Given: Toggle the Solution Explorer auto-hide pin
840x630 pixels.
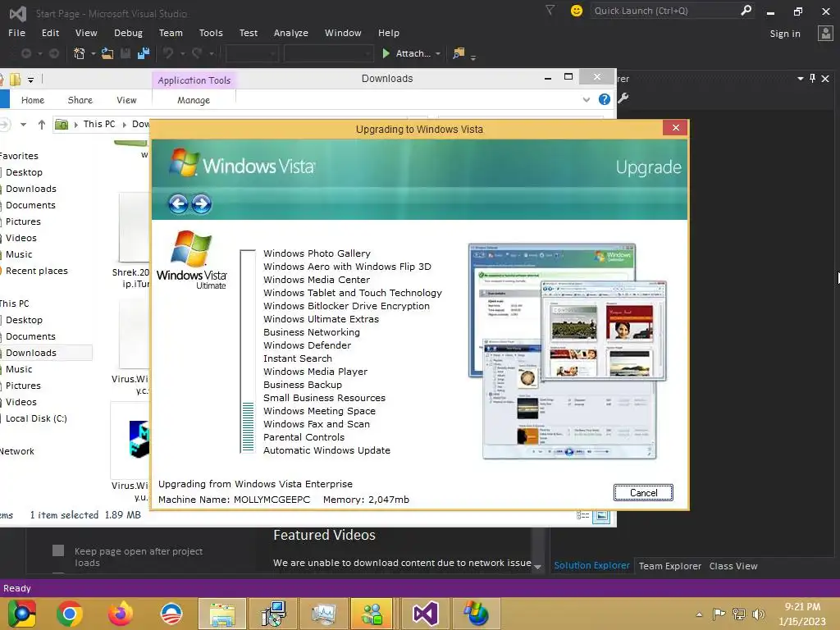Looking at the screenshot, I should tap(812, 78).
